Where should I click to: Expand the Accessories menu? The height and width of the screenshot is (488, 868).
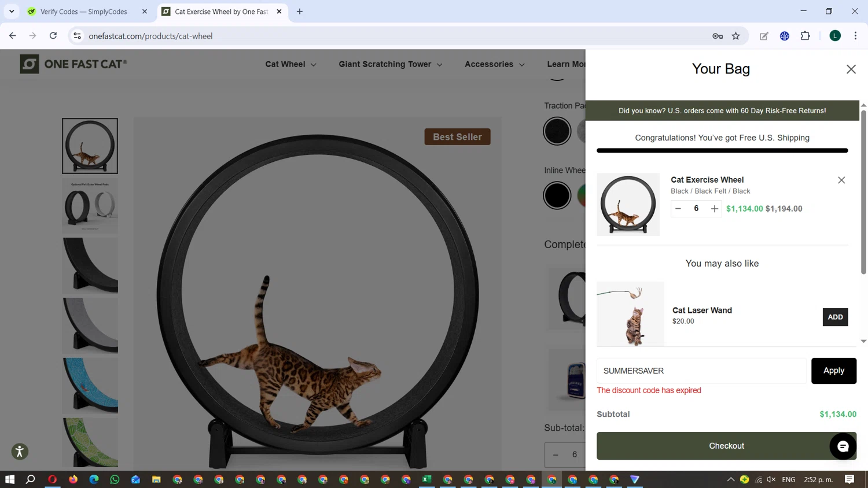(x=495, y=64)
